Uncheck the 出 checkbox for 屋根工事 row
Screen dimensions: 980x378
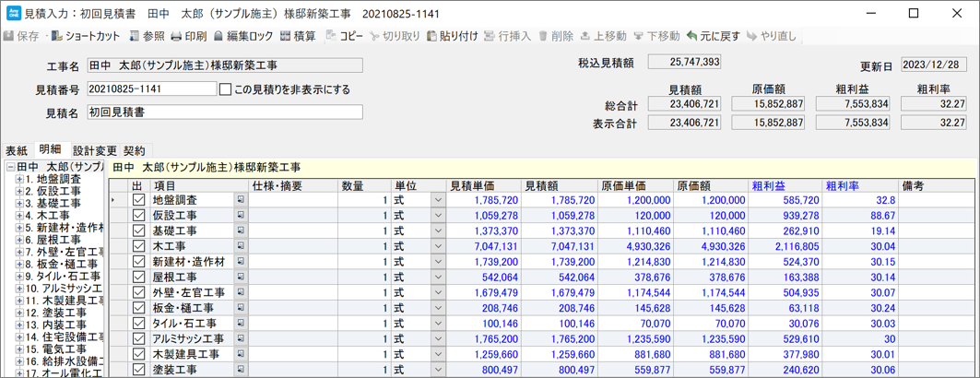139,278
